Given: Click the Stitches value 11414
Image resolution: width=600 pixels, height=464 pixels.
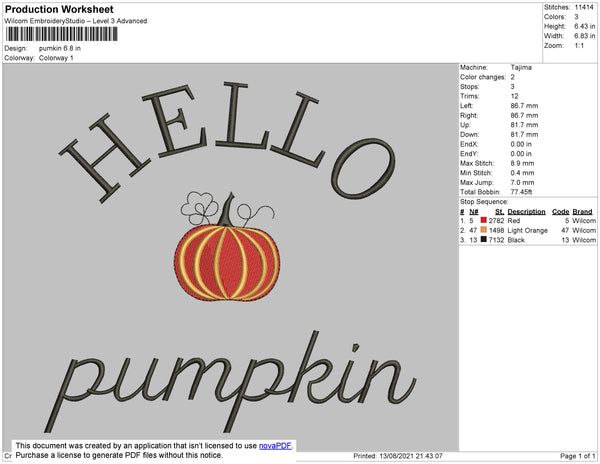Looking at the screenshot, I should pyautogui.click(x=584, y=7).
